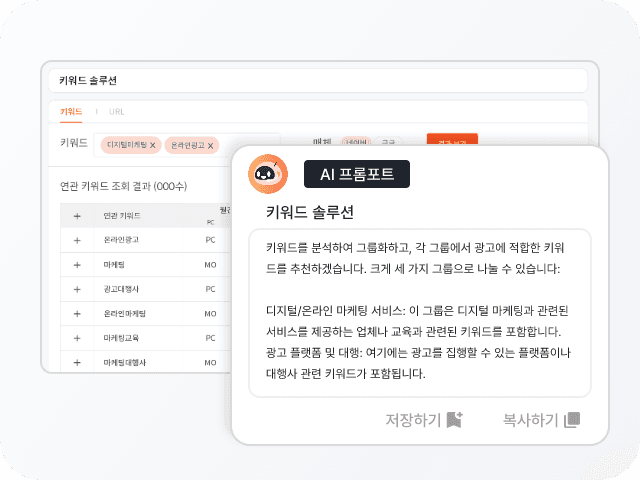Screen dimensions: 640x480
Task: Click the AI 프롬포트 badge
Action: click(357, 174)
